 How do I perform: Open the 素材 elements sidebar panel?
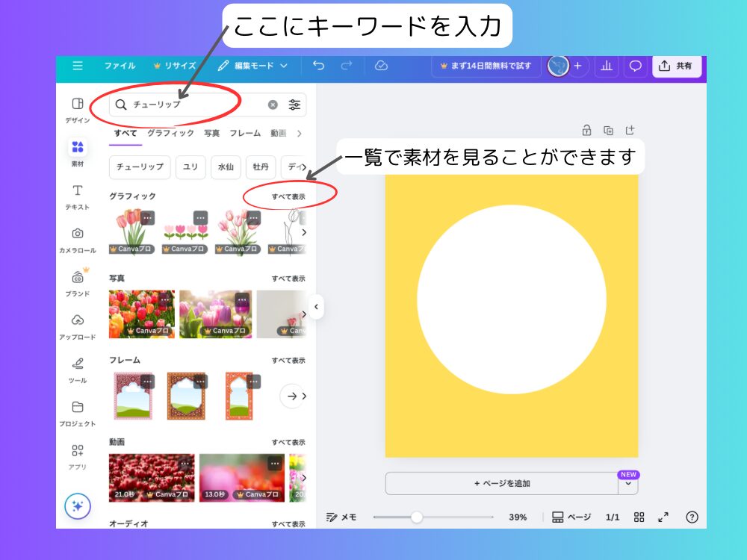coord(78,153)
